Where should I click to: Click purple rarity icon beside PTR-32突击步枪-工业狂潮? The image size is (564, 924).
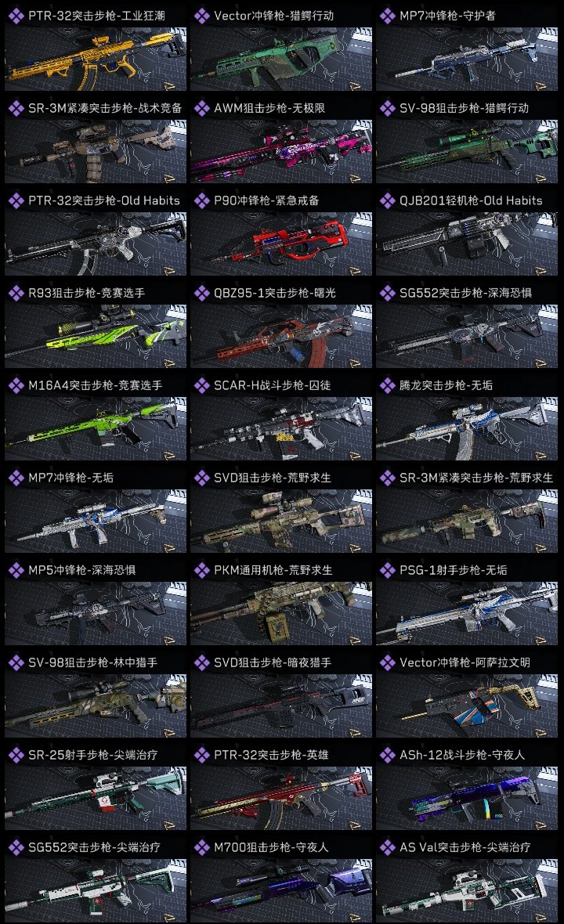click(x=16, y=16)
